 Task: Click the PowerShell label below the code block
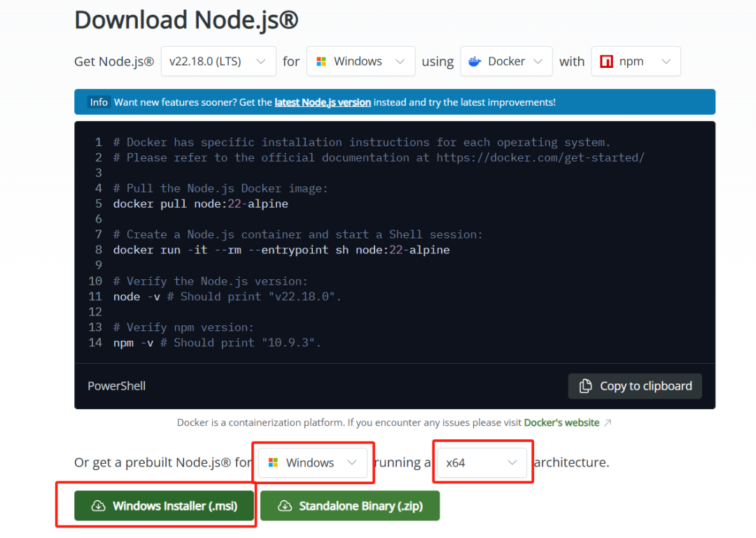tap(116, 385)
